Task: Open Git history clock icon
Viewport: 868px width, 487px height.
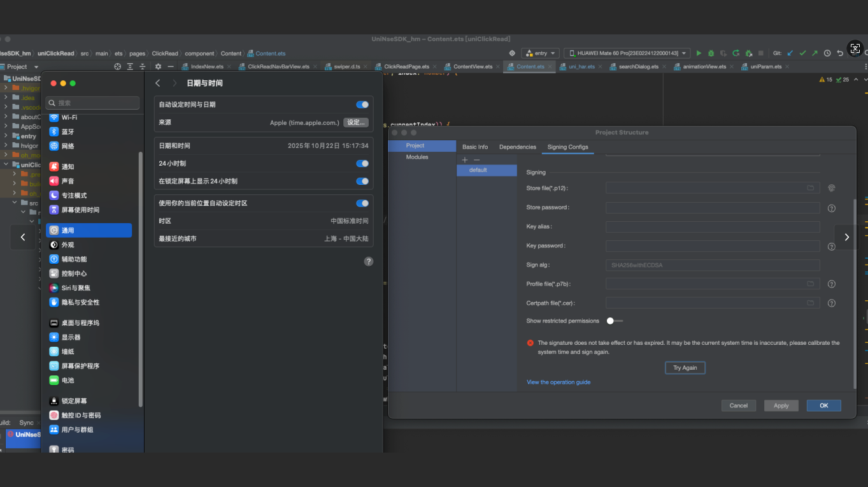Action: (x=827, y=54)
